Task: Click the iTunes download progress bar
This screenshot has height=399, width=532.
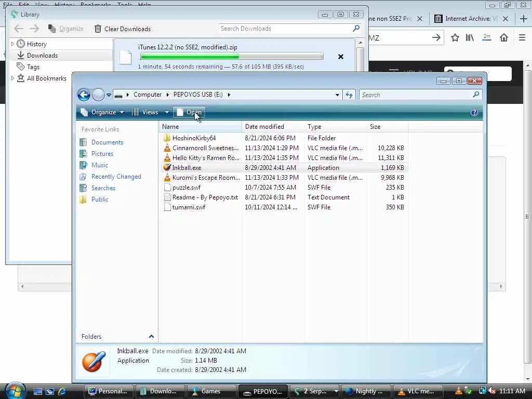Action: coord(232,56)
